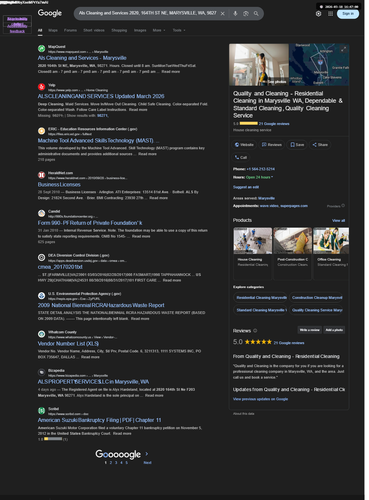This screenshot has height=500, width=369.
Task: Click the Sign in button
Action: 348,14
